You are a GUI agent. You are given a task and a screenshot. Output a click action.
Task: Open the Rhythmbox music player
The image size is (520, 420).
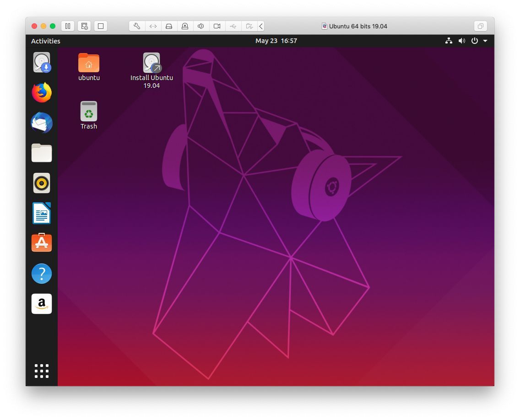[42, 183]
